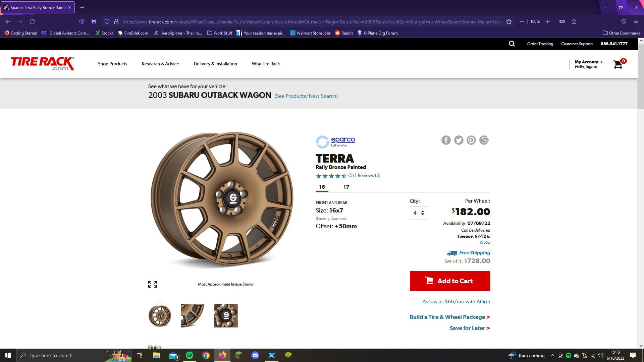Image resolution: width=644 pixels, height=362 pixels.
Task: Open Walmart Store Jobs bookmark
Action: tap(311, 33)
